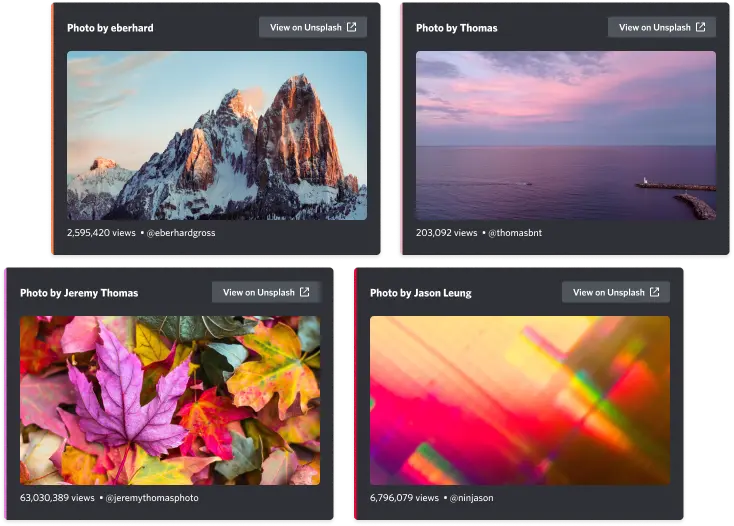
Task: Open the colorful autumn leaves photo
Action: [169, 400]
